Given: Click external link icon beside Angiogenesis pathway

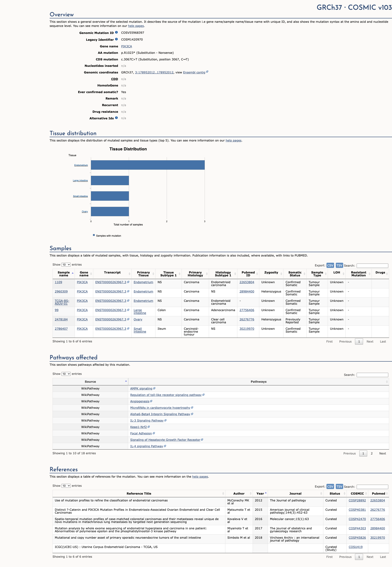Looking at the screenshot, I should pyautogui.click(x=151, y=401).
